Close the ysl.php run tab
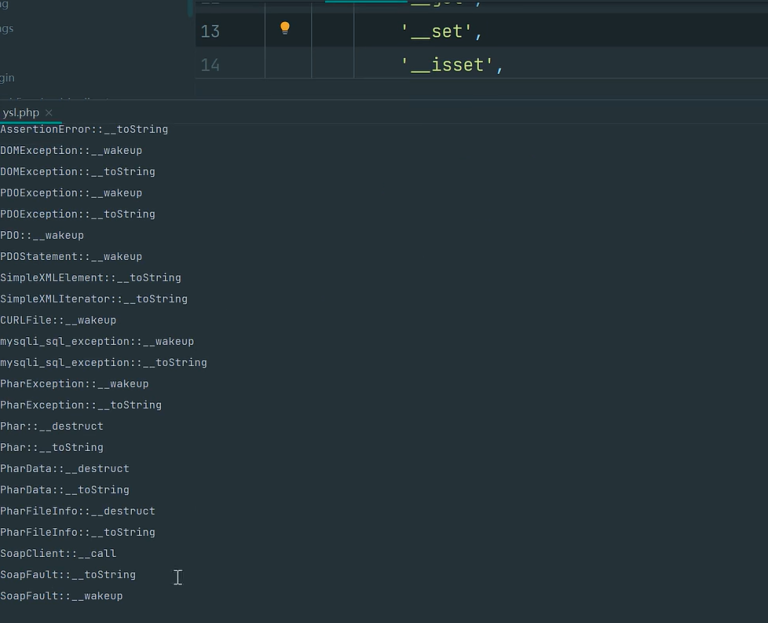The height and width of the screenshot is (623, 768). tap(49, 113)
